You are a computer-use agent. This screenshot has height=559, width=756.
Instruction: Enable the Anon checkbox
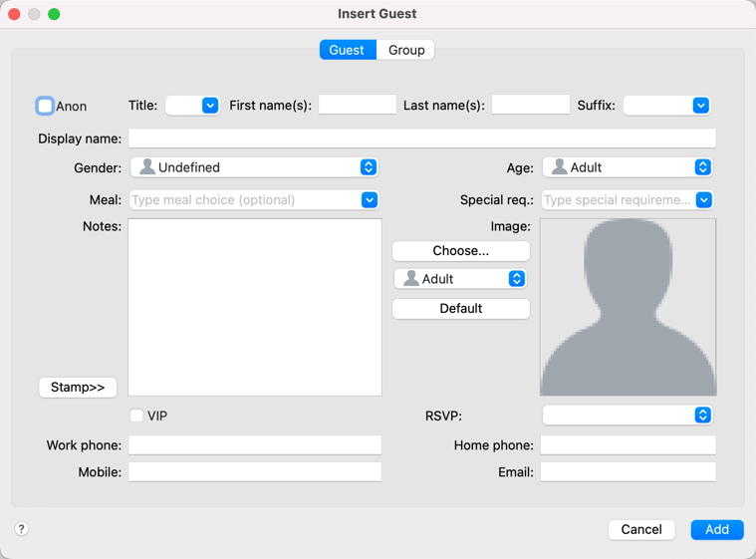click(x=45, y=106)
